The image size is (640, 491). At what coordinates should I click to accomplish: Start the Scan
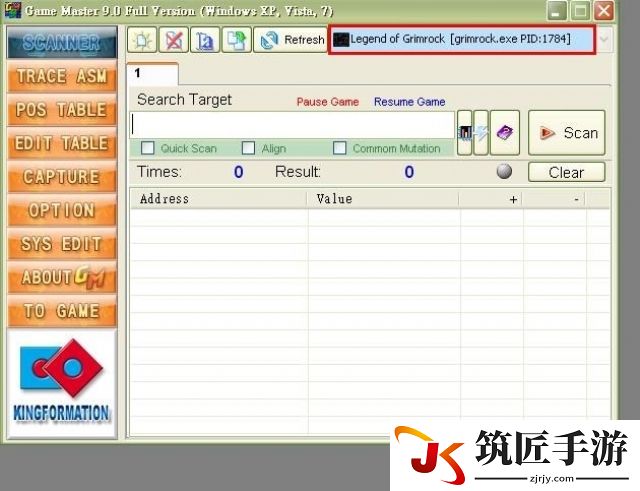tap(567, 133)
